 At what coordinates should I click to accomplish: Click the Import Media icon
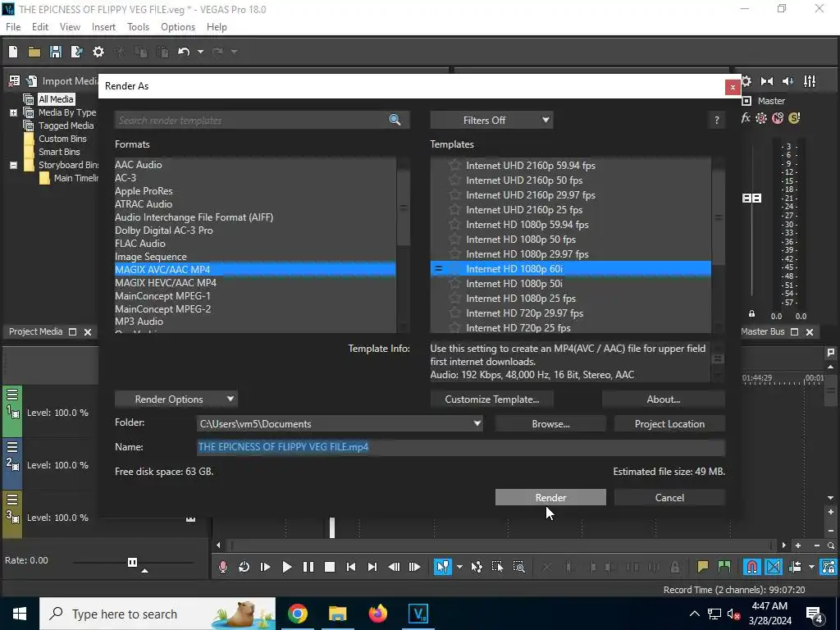[x=32, y=81]
